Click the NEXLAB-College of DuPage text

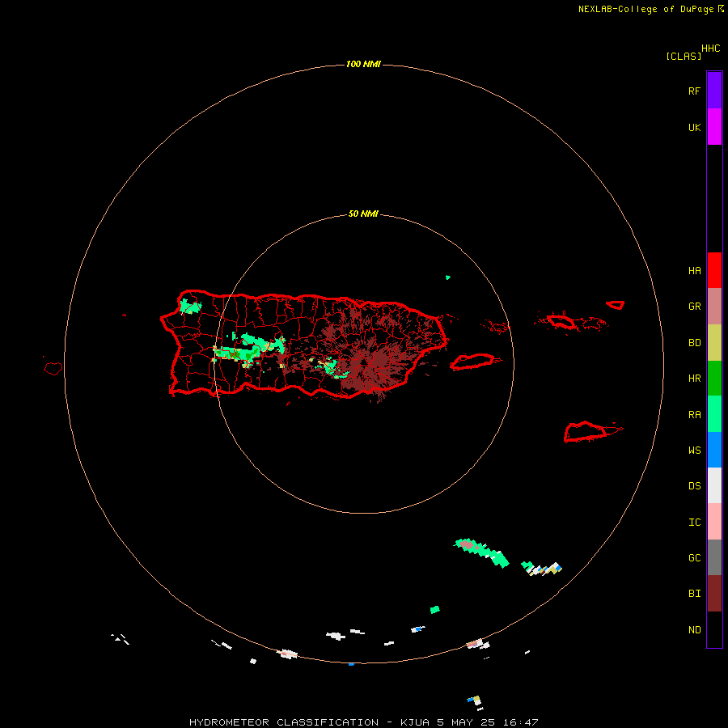[645, 9]
